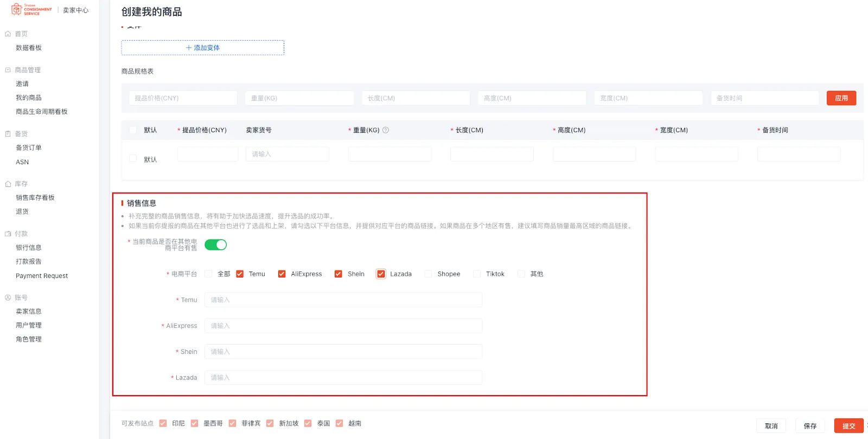Click the help icon next to 重量(KG)

(x=386, y=130)
